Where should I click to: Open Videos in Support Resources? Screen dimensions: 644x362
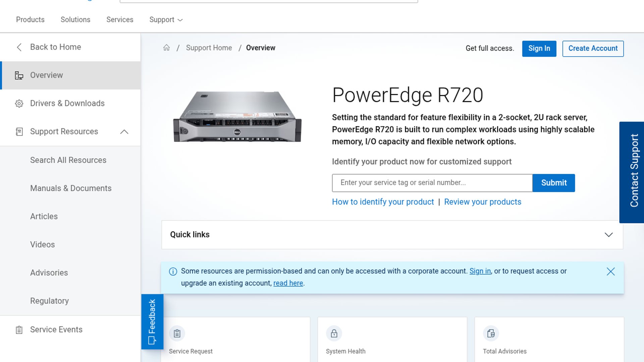[x=42, y=245]
